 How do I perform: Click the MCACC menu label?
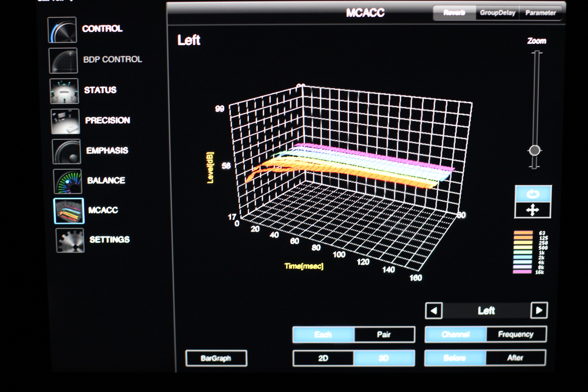[103, 210]
